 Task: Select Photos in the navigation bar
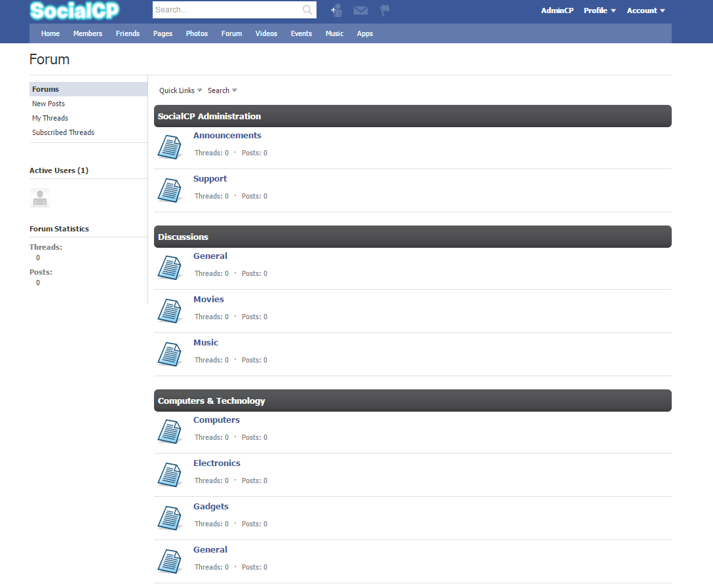point(197,33)
